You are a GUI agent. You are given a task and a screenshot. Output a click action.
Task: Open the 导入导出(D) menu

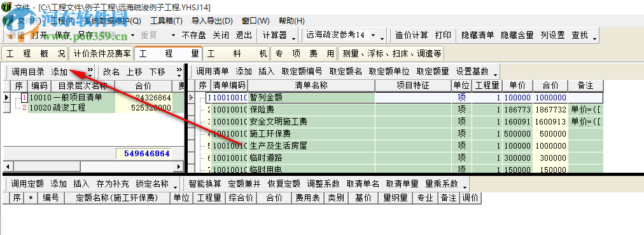click(212, 20)
